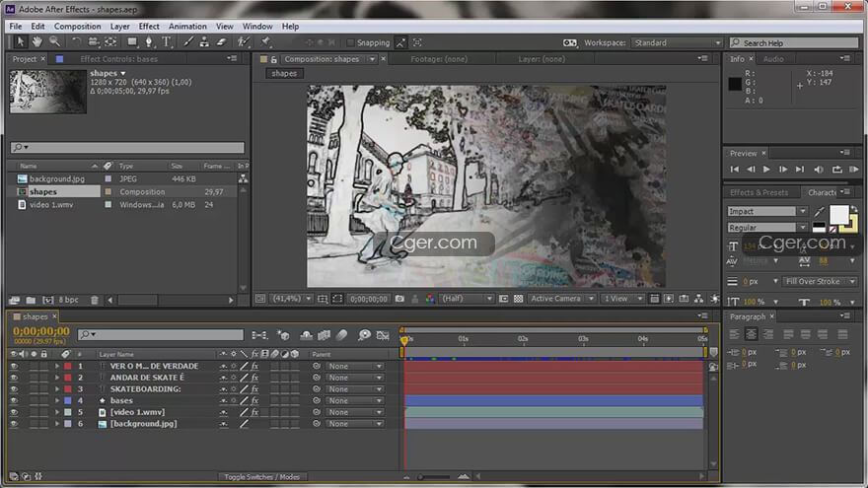Click Toggle Switches / Modes button
Image resolution: width=868 pixels, height=488 pixels.
(261, 477)
